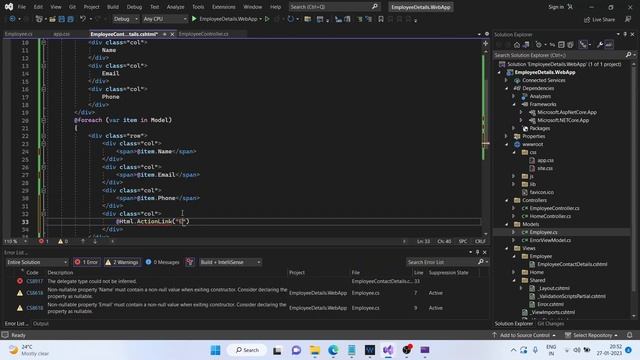Click the code editor vertical scrollbar
Viewport: 640px width, 360px height.
(x=486, y=143)
